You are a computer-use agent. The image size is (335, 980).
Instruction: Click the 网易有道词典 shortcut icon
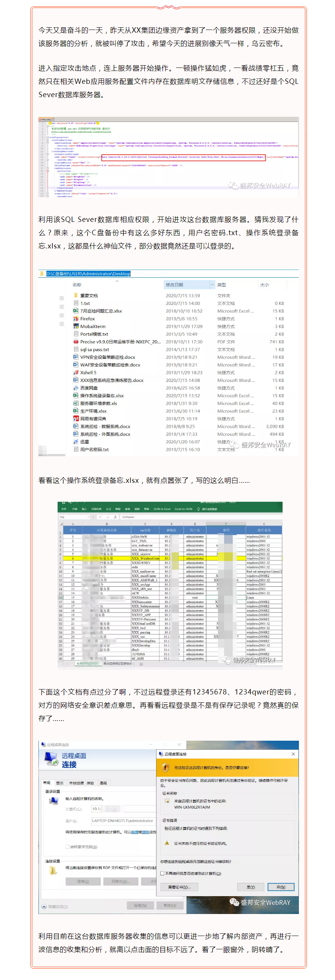[x=76, y=418]
